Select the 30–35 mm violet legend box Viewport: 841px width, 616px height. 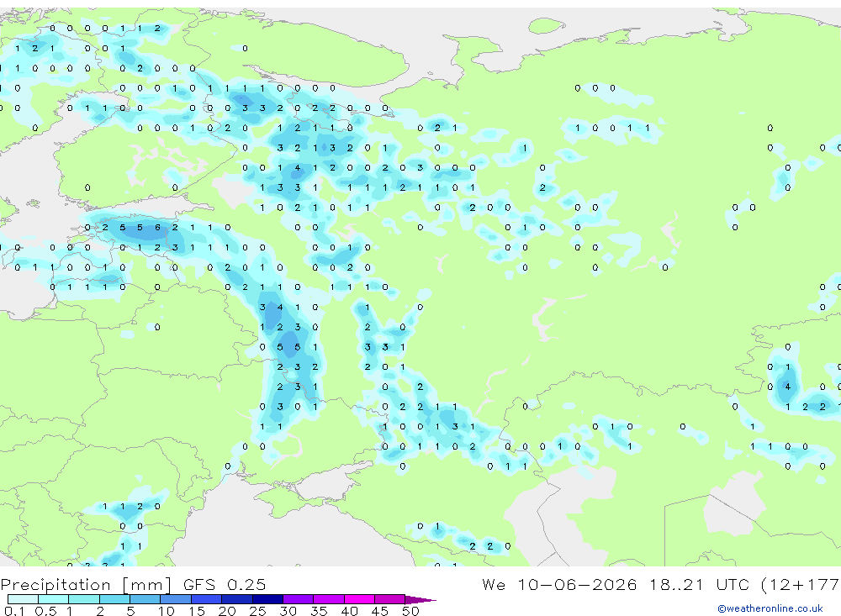coord(299,599)
